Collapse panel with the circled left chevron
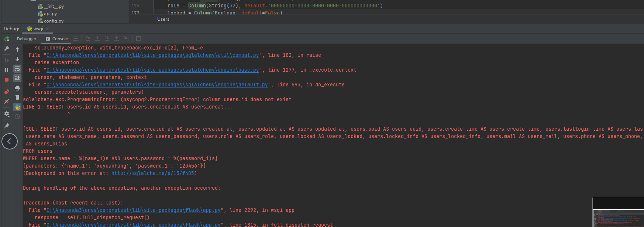Screen dimensions: 644x227 tap(10, 141)
